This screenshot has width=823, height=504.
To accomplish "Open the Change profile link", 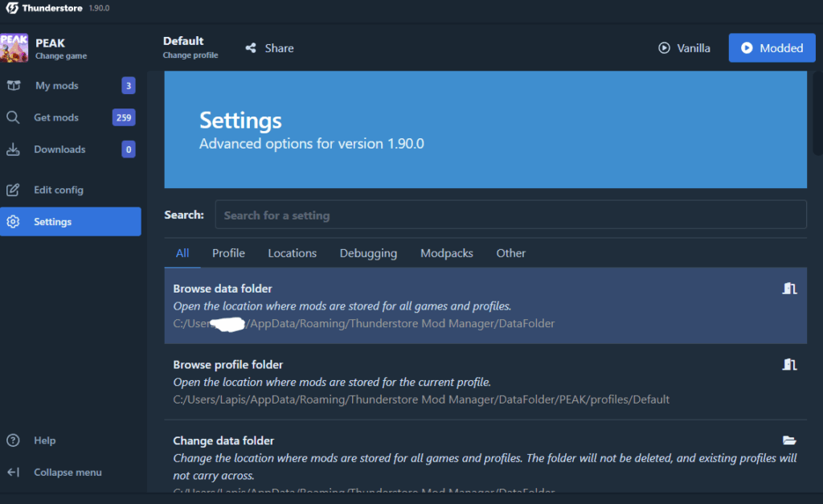I will pos(190,55).
